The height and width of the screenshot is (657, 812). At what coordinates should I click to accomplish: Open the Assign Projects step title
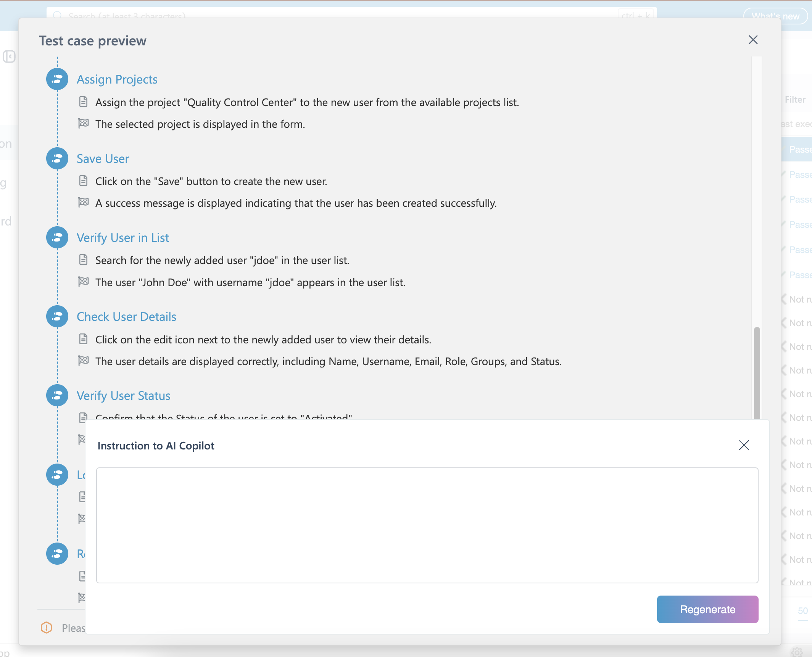117,79
